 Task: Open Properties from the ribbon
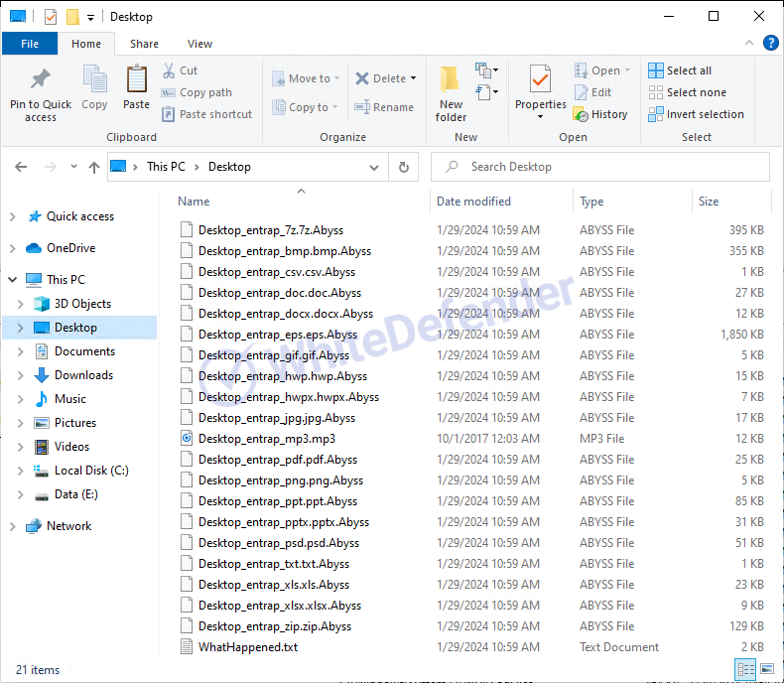pos(541,92)
